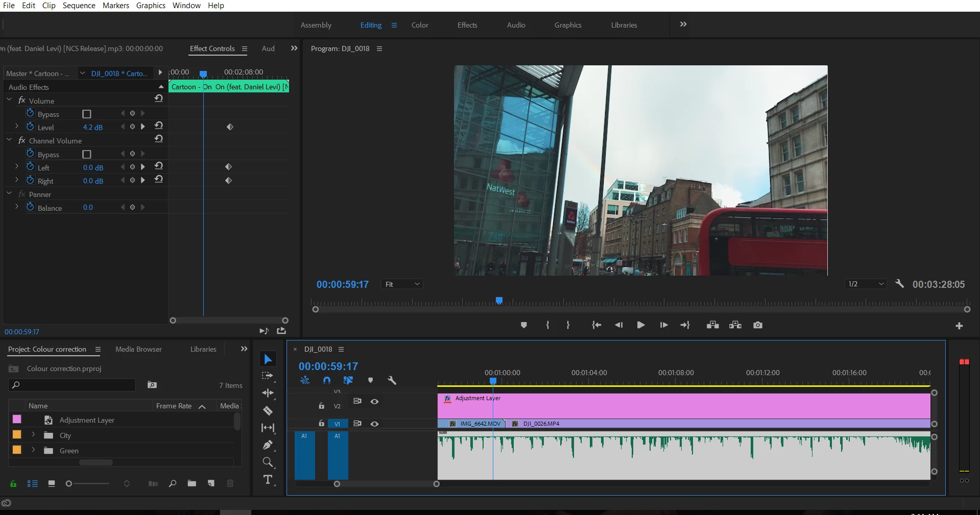Click the New Bin folder icon
The width and height of the screenshot is (980, 515).
(192, 483)
